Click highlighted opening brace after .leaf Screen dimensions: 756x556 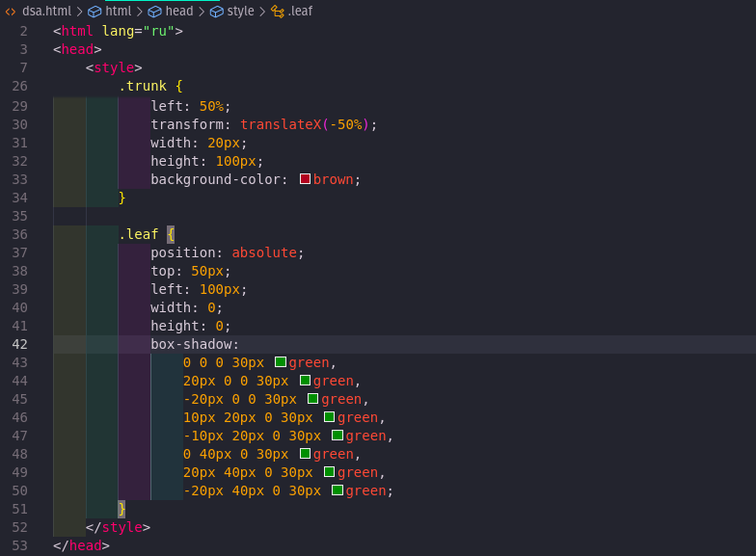coord(171,234)
